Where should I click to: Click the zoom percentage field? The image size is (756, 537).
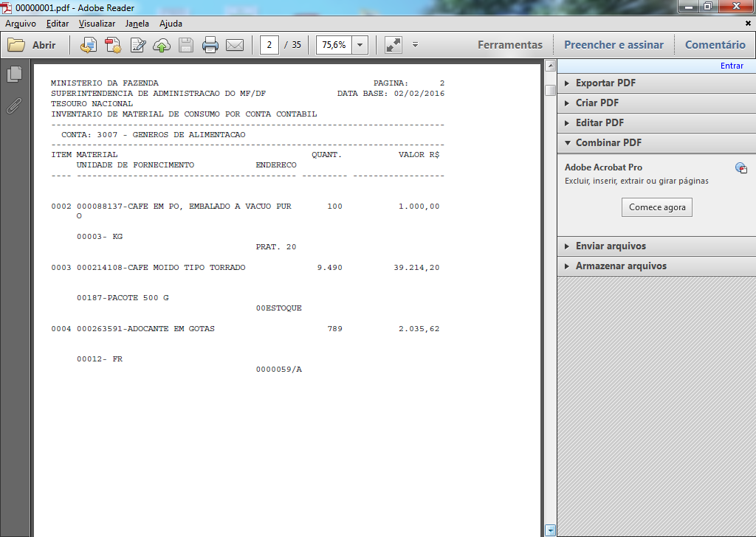click(334, 45)
